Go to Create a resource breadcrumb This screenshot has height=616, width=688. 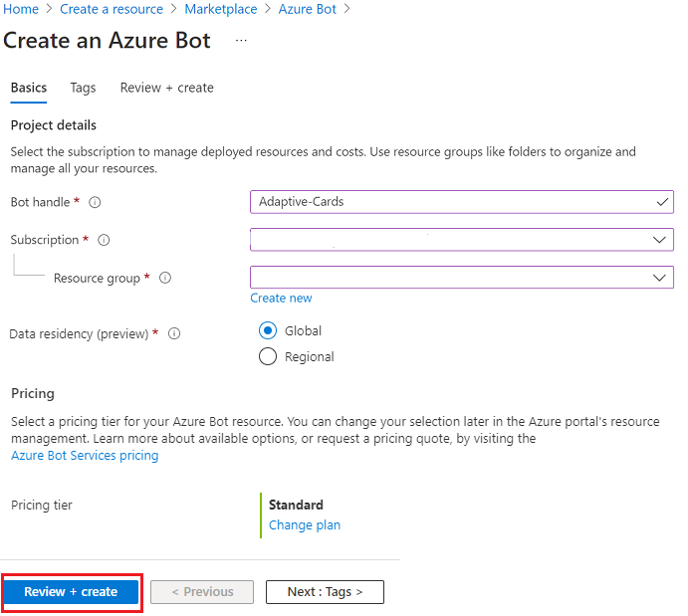coord(112,9)
